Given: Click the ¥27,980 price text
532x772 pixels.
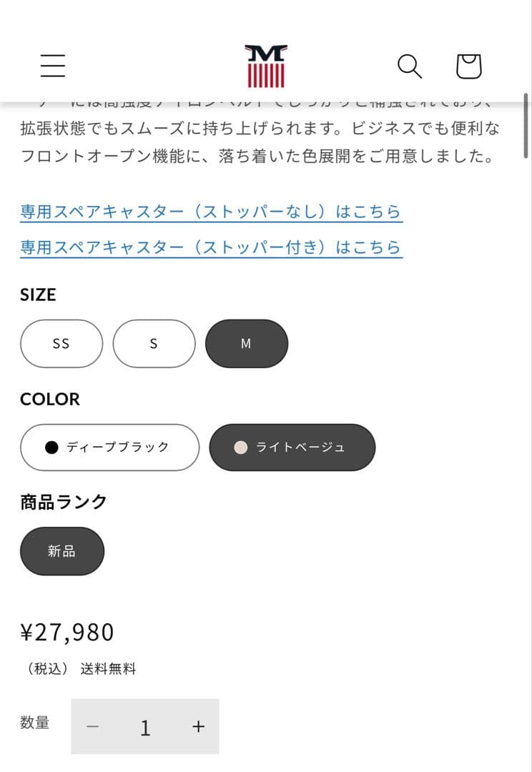Looking at the screenshot, I should click(x=67, y=632).
